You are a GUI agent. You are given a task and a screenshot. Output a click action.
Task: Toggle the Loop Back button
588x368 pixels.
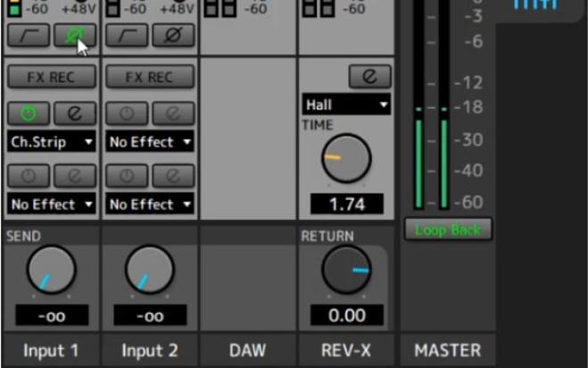pos(448,229)
